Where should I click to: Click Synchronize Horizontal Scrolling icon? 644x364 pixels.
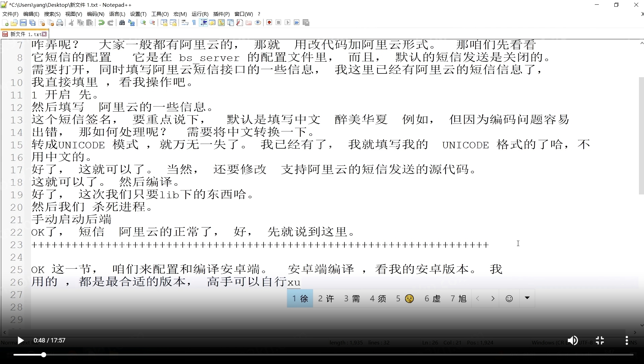point(173,23)
